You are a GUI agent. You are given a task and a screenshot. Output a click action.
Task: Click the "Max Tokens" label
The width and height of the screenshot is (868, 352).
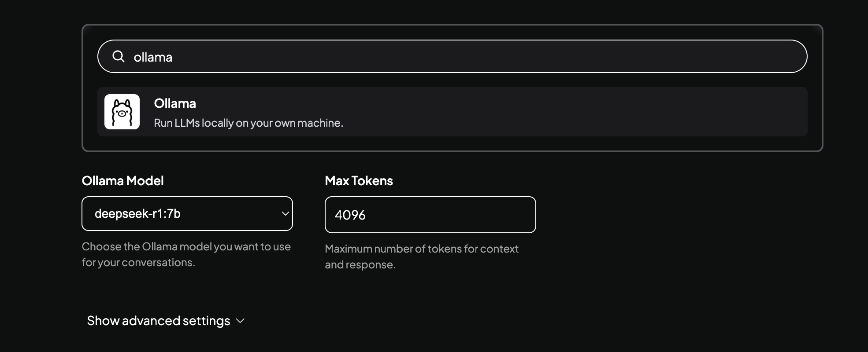click(359, 181)
